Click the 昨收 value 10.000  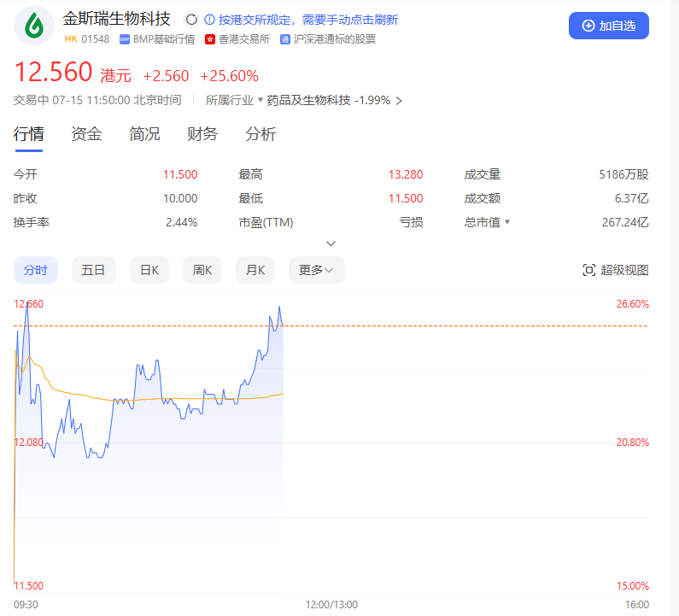tap(180, 198)
